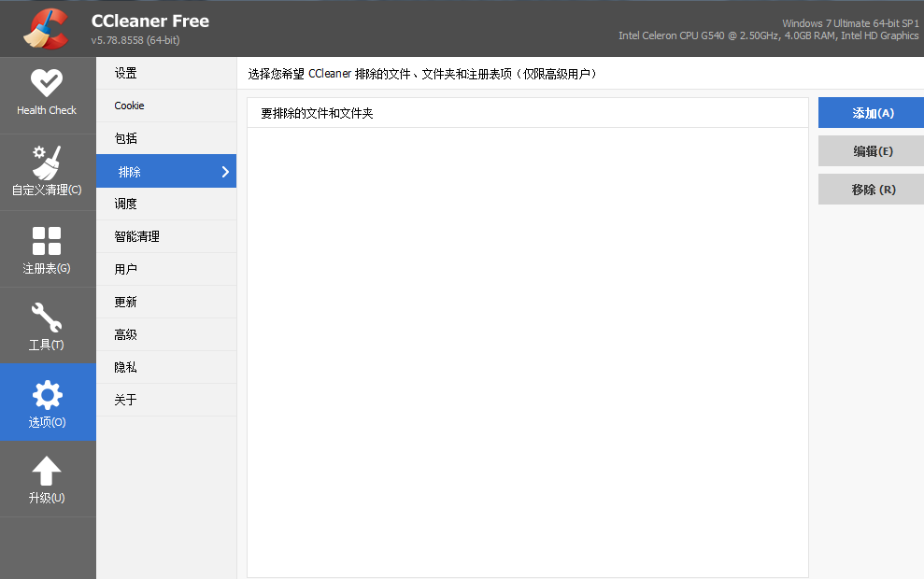Select the Options gear icon
This screenshot has height=579, width=924.
(x=47, y=395)
